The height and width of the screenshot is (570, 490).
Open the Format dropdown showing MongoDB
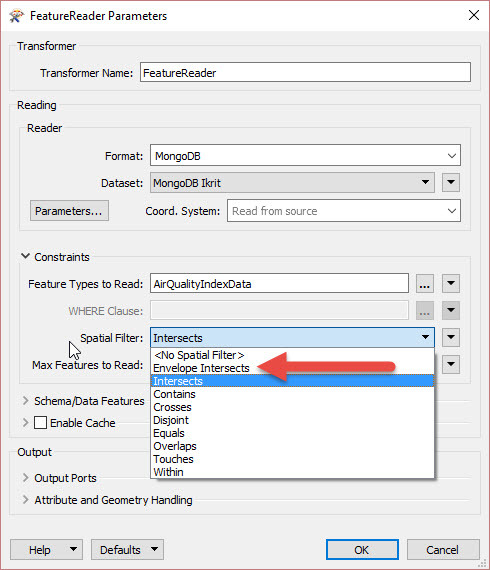pyautogui.click(x=305, y=156)
